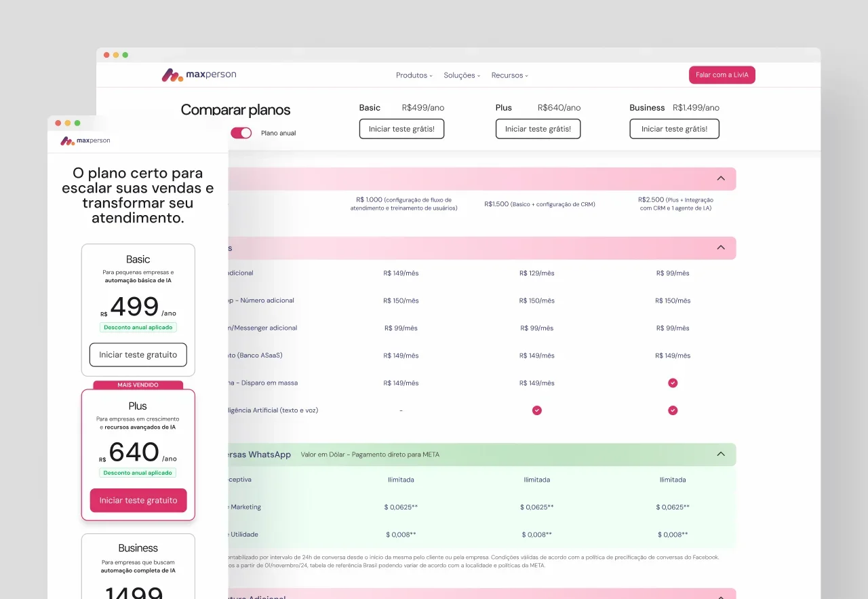Screen dimensions: 868x599
Task: Collapse the pink section above the R$ 1.000 setup row
Action: 721,178
